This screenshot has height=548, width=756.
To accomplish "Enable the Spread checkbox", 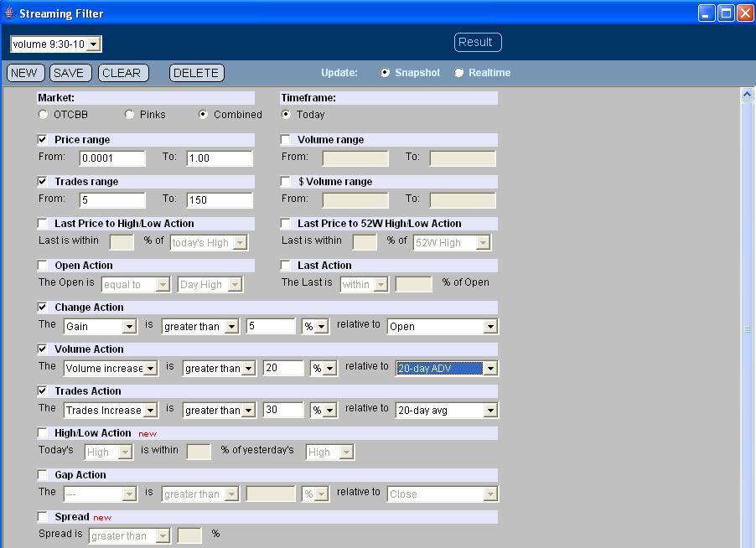I will (43, 517).
